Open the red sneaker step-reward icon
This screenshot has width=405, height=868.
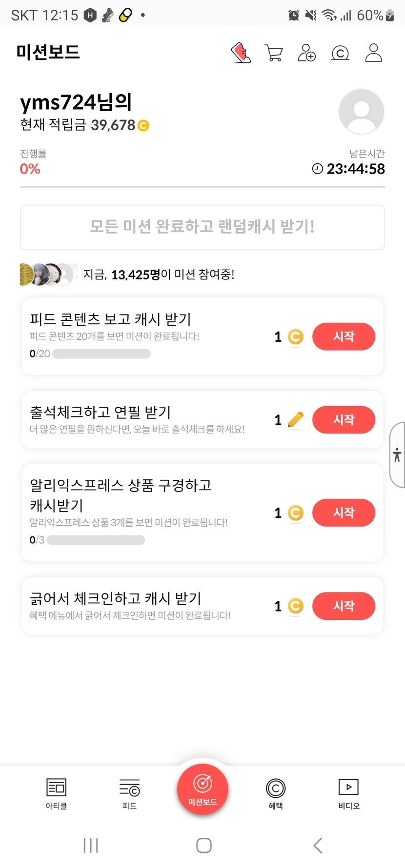(x=241, y=53)
